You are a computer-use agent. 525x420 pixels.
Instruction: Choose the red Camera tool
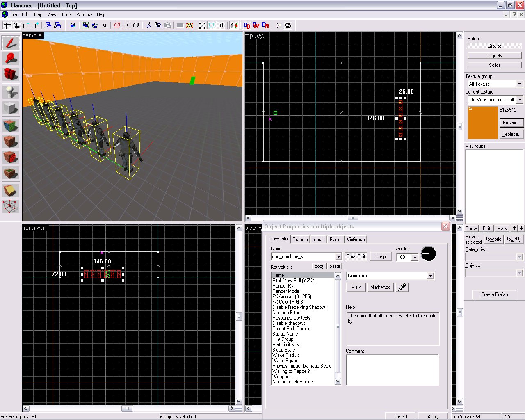point(11,74)
